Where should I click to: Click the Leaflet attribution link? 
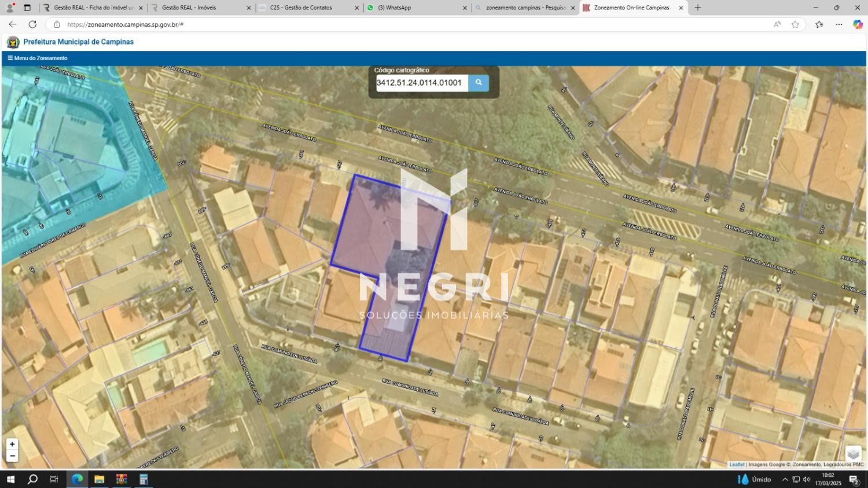click(x=737, y=464)
